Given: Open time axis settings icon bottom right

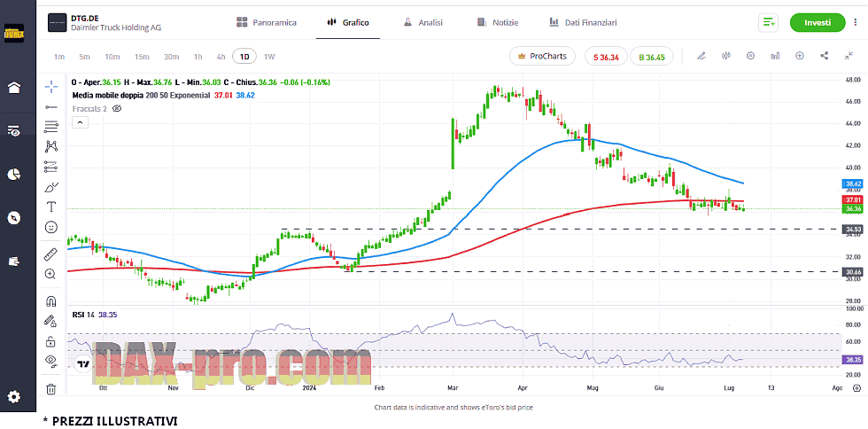Looking at the screenshot, I should [856, 387].
